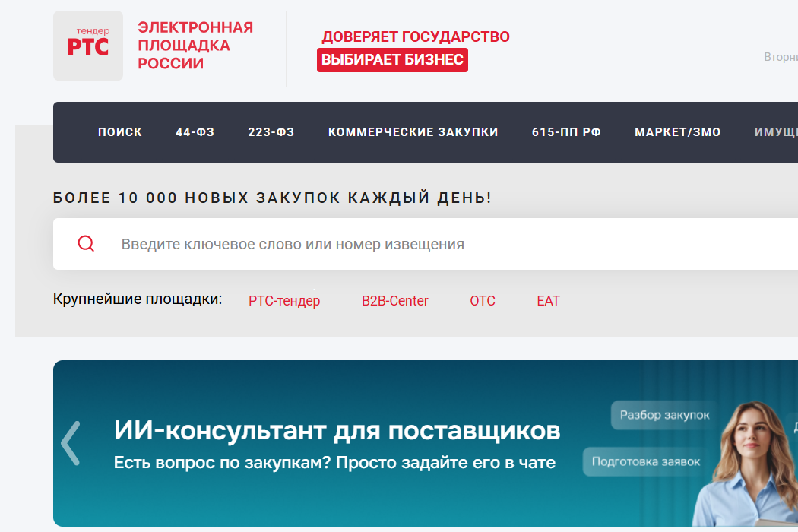The height and width of the screenshot is (532, 798).
Task: Click banner subtitle Есть вопрос по закупкам
Action: coord(334,462)
